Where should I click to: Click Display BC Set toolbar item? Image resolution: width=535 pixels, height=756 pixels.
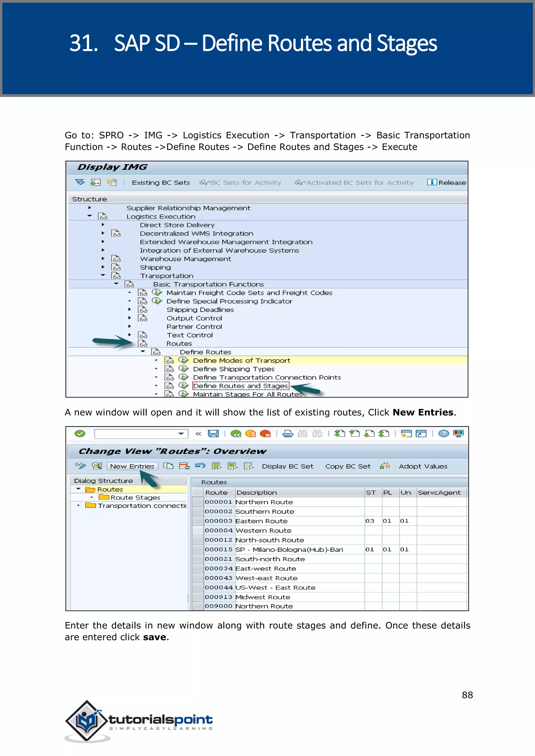point(288,466)
